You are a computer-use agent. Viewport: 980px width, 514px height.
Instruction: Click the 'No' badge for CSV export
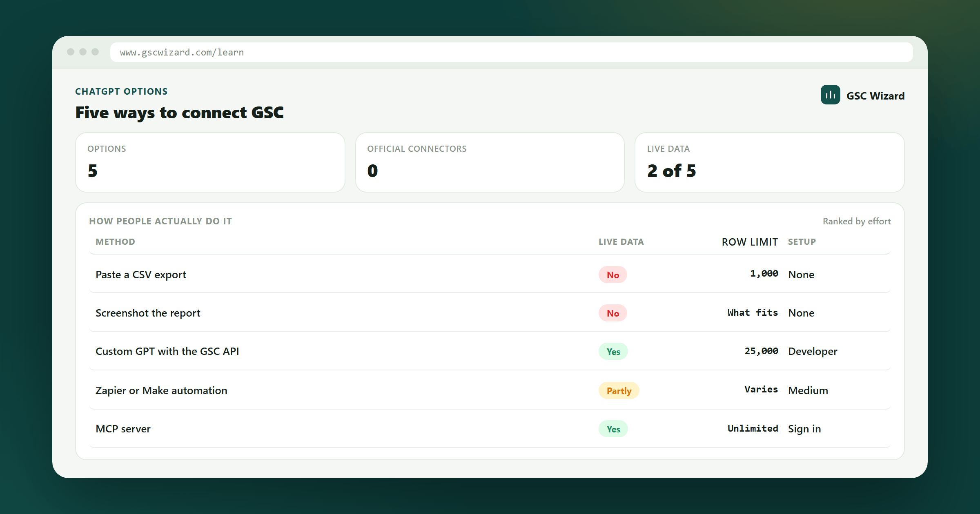(x=613, y=275)
